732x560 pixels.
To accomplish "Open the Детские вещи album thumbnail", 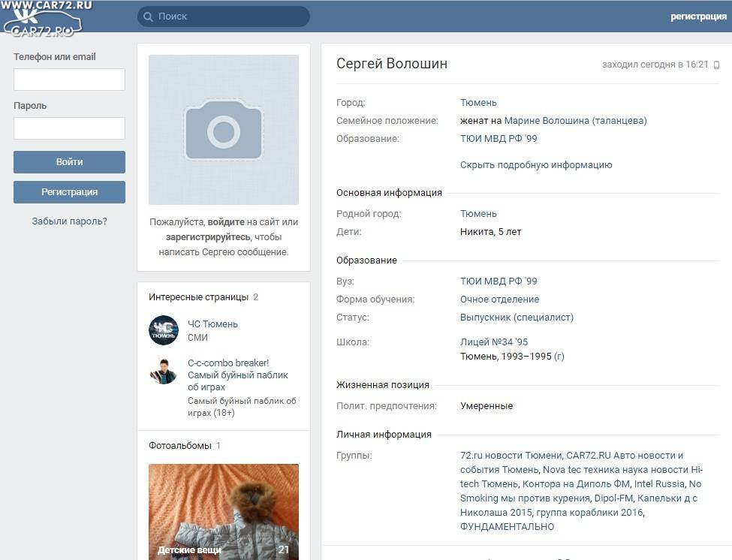I will point(224,511).
